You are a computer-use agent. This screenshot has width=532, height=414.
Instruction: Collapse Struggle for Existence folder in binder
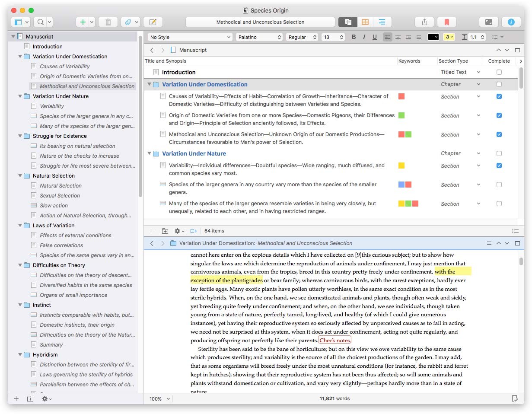coord(20,136)
